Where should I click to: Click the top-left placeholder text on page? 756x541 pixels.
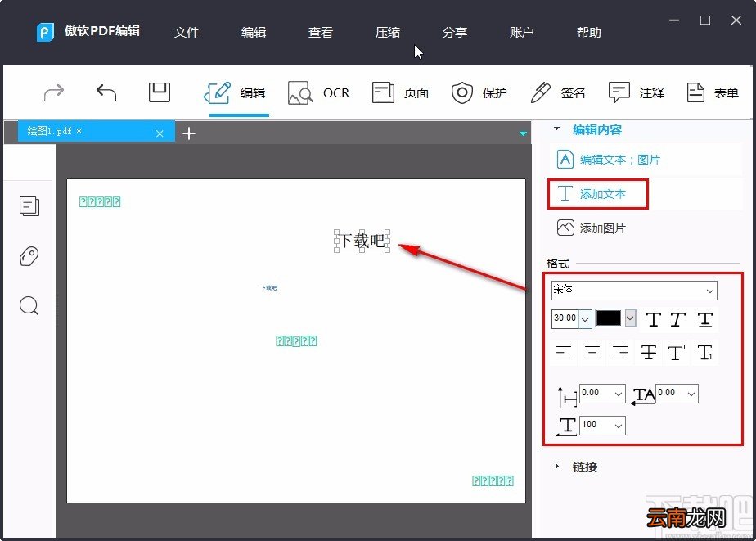tap(100, 201)
